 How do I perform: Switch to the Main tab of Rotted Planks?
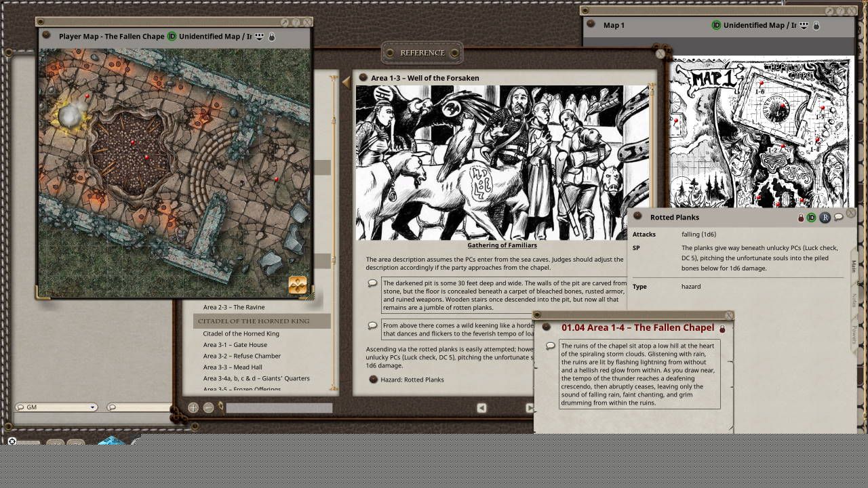pyautogui.click(x=854, y=266)
